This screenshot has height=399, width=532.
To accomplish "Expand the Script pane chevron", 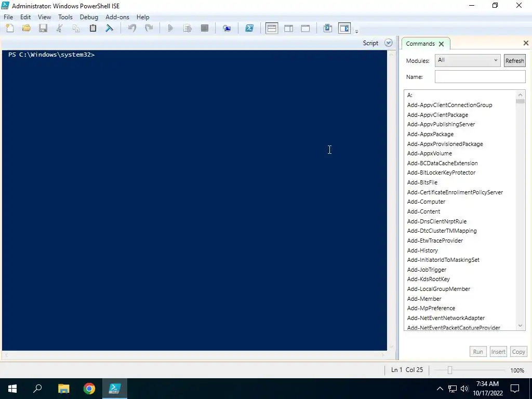I will (389, 43).
